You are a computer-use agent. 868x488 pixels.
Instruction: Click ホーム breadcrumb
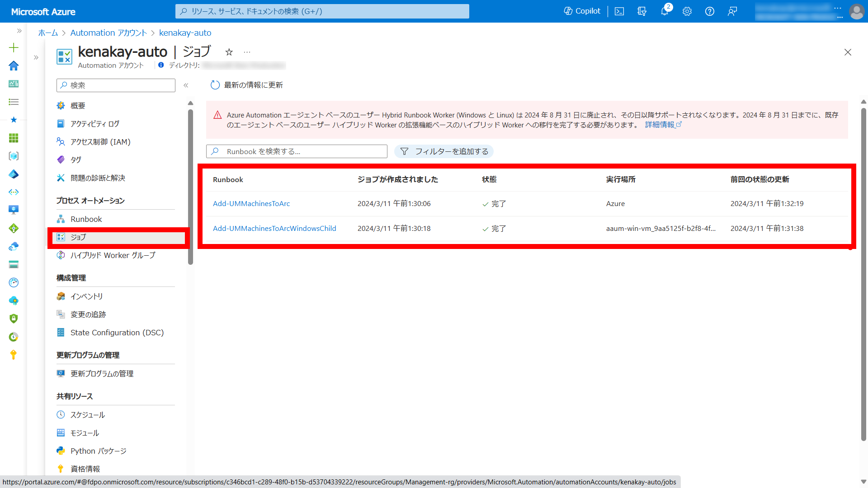48,33
